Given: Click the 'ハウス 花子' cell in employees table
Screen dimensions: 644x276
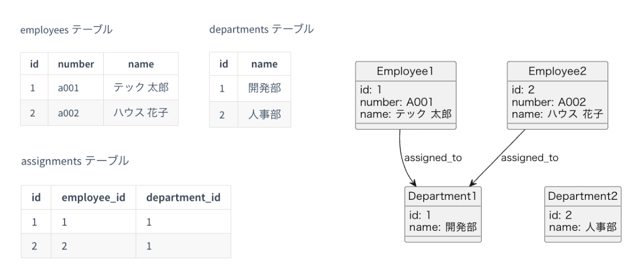Looking at the screenshot, I should click(x=141, y=113).
